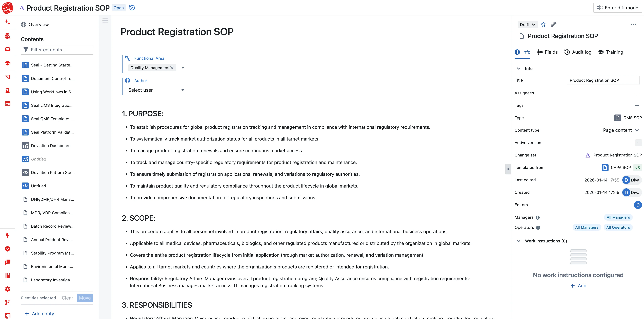644x319 pixels.
Task: Open the settings gear in sidebar
Action: [x=8, y=289]
